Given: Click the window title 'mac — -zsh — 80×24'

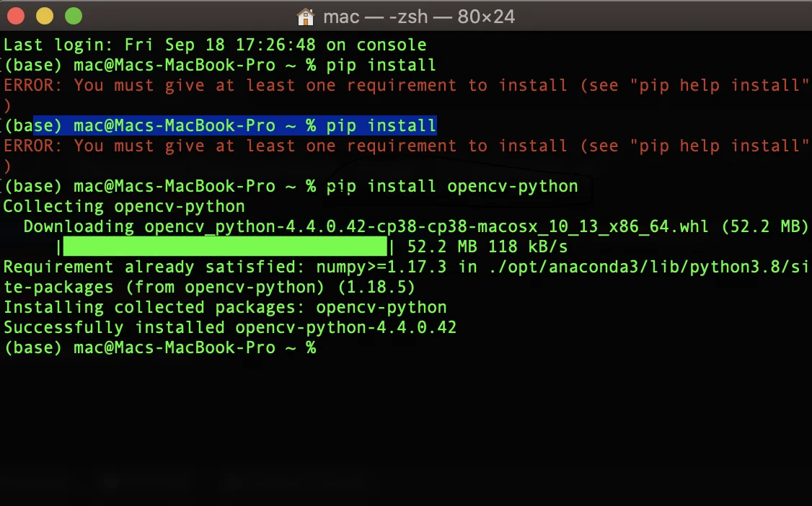Looking at the screenshot, I should coord(418,16).
